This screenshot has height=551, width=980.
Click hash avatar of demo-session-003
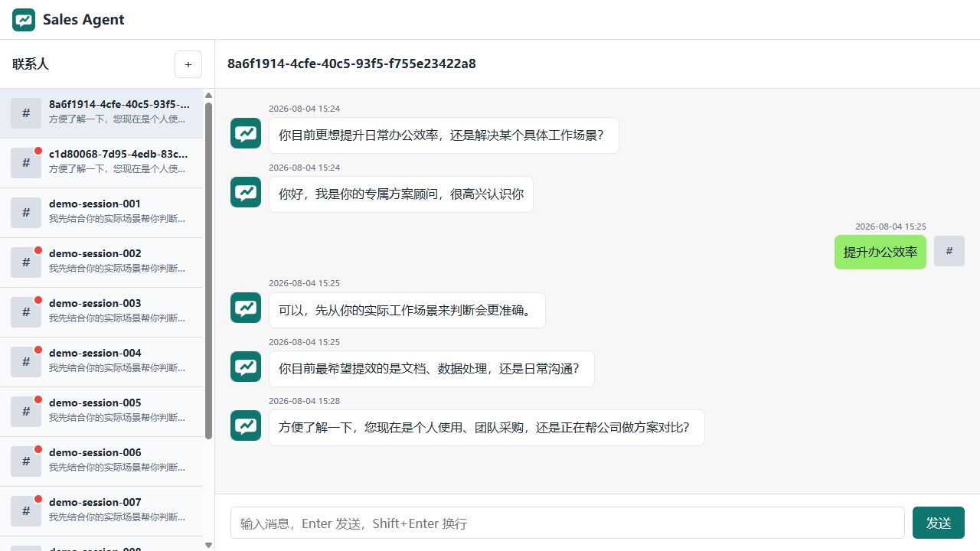pyautogui.click(x=26, y=312)
